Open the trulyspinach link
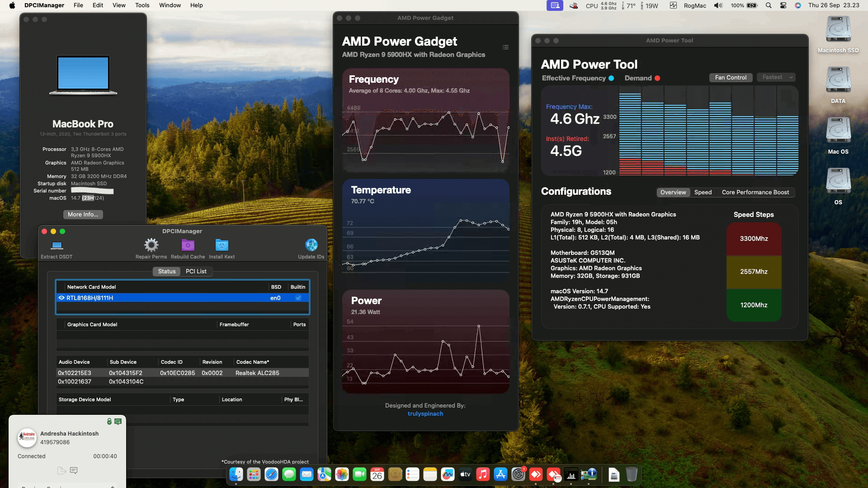868x488 pixels. [x=425, y=413]
